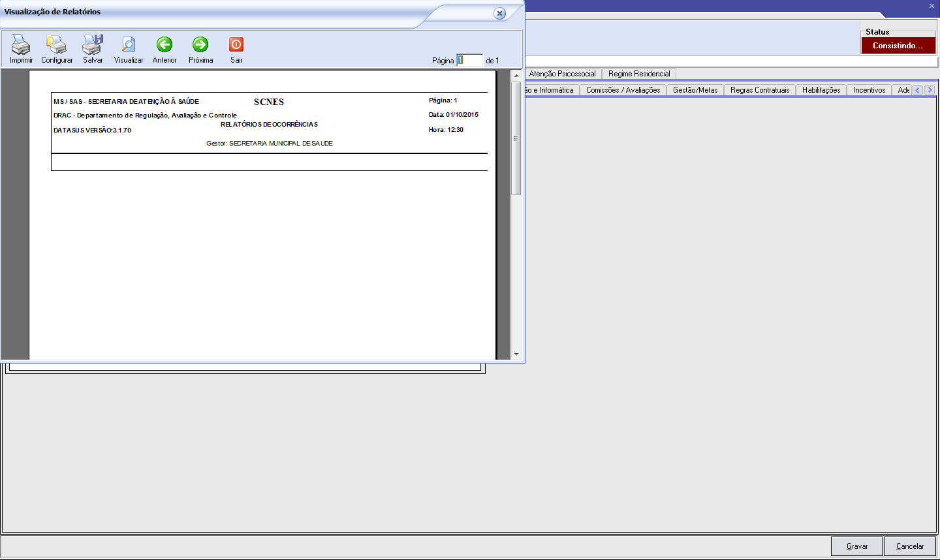Open the Gestão/Metas tab
940x560 pixels.
pos(695,90)
